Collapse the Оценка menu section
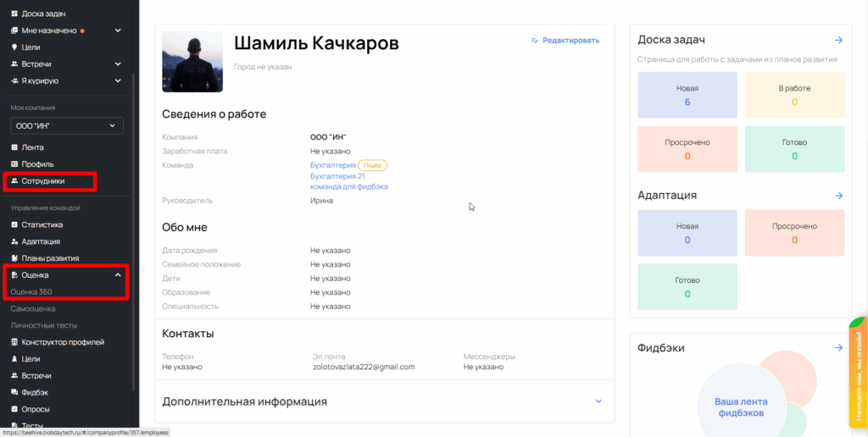Screen dimensions: 868x437 coord(118,275)
